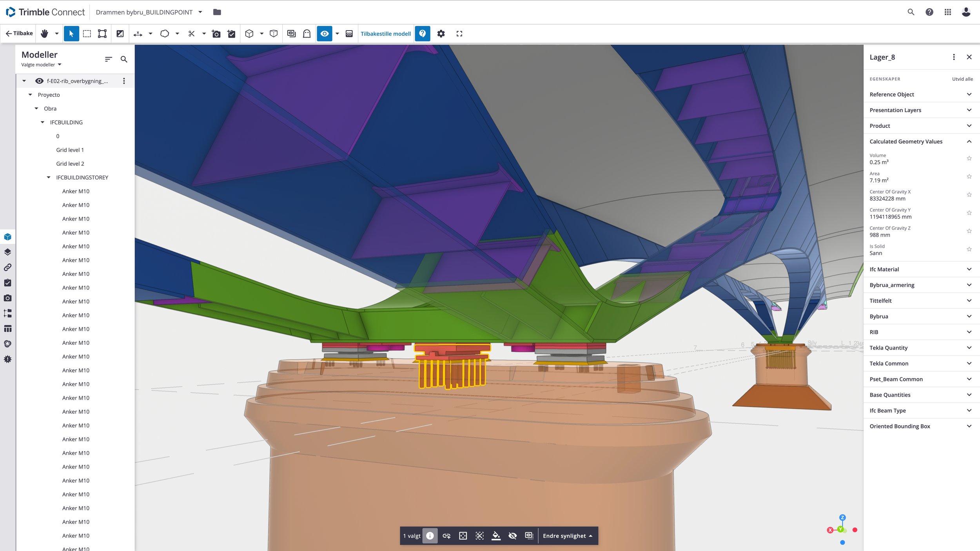The image size is (980, 551).
Task: Favorite the Area property star
Action: click(x=969, y=176)
